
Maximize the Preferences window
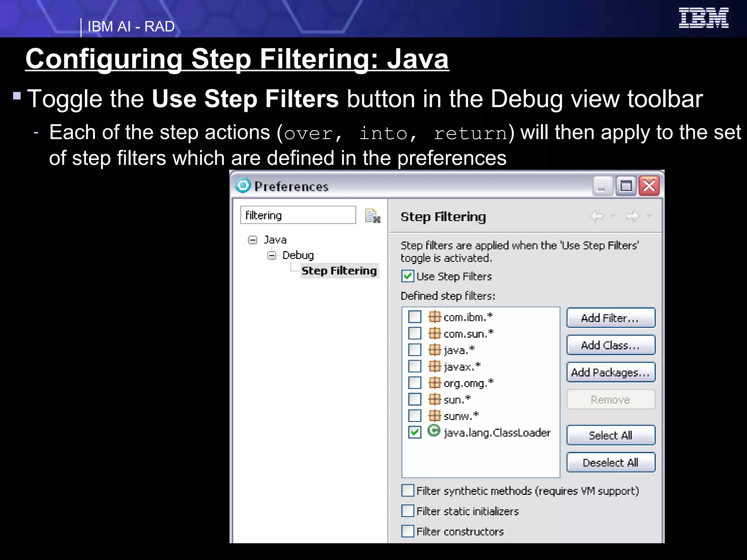click(x=626, y=186)
